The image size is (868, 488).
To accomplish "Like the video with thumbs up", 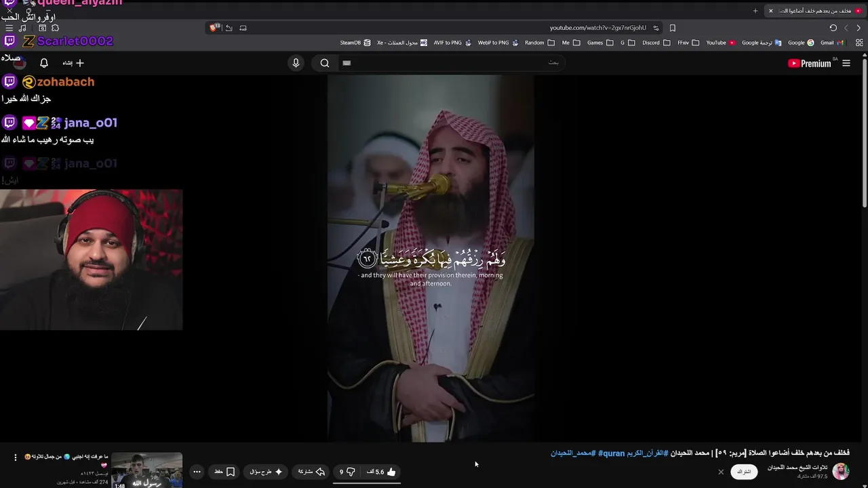I will [382, 472].
